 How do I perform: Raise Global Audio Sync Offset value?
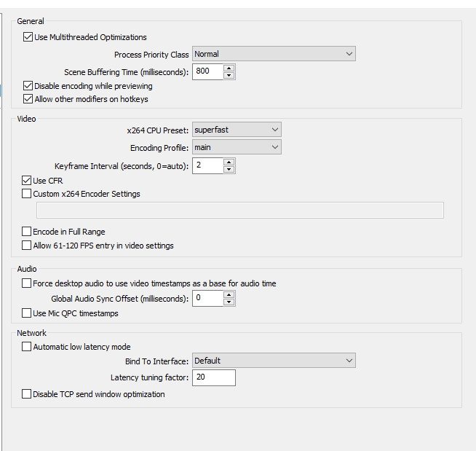pyautogui.click(x=229, y=295)
